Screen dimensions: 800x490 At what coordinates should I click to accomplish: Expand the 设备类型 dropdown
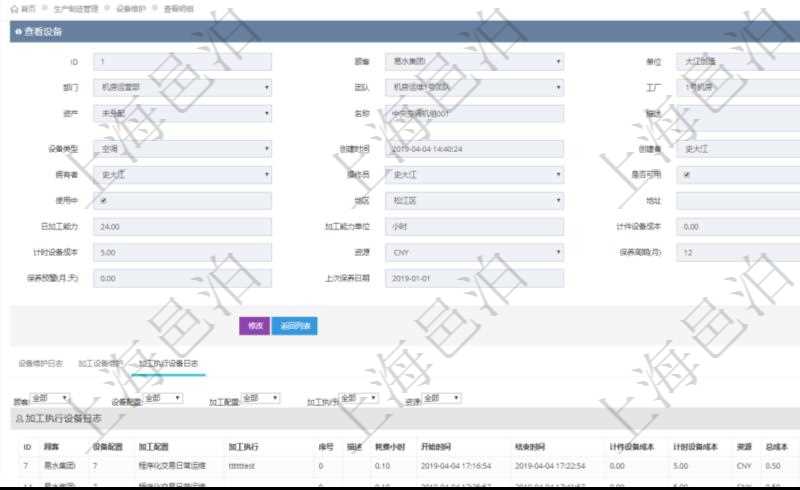click(182, 149)
